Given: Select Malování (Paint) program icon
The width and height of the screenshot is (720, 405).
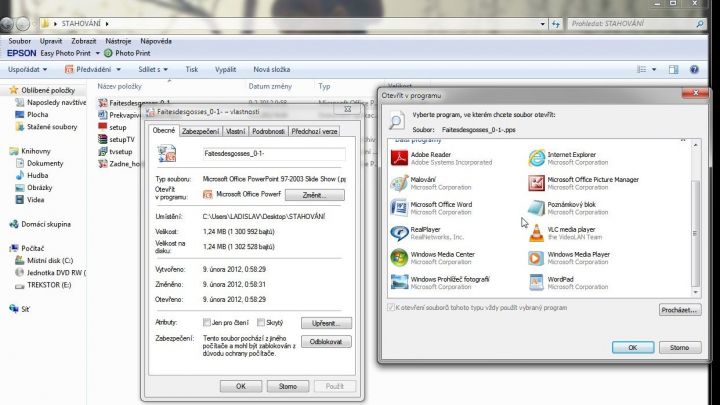Looking at the screenshot, I should tap(399, 183).
